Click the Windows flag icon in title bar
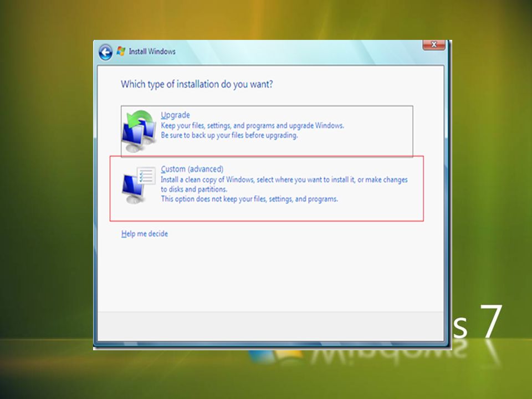532x399 pixels. [x=121, y=51]
